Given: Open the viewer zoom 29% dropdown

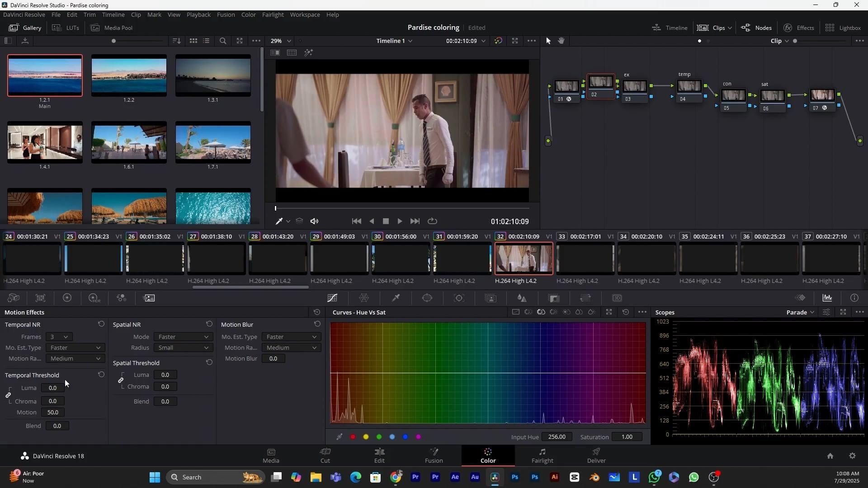Looking at the screenshot, I should point(281,41).
